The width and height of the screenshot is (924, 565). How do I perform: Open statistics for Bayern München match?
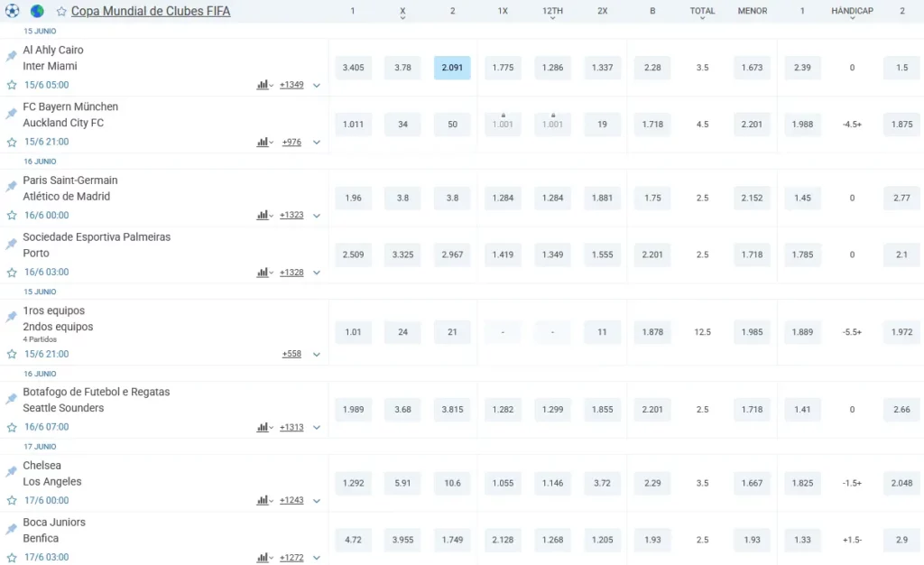[x=264, y=142]
